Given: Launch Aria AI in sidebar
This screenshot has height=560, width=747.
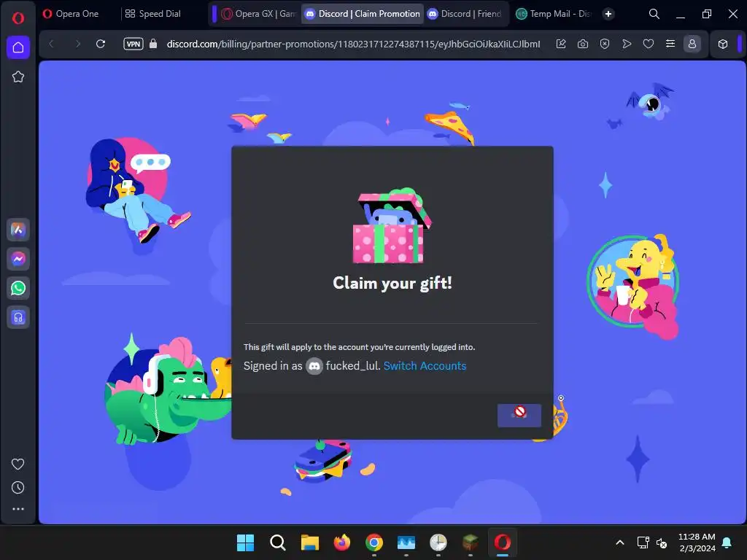Looking at the screenshot, I should 18,230.
